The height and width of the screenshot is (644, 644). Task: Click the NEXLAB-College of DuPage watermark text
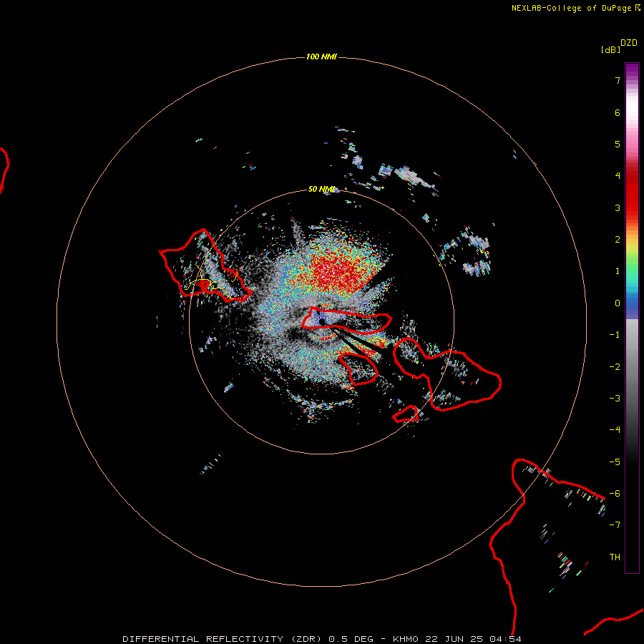pos(575,8)
